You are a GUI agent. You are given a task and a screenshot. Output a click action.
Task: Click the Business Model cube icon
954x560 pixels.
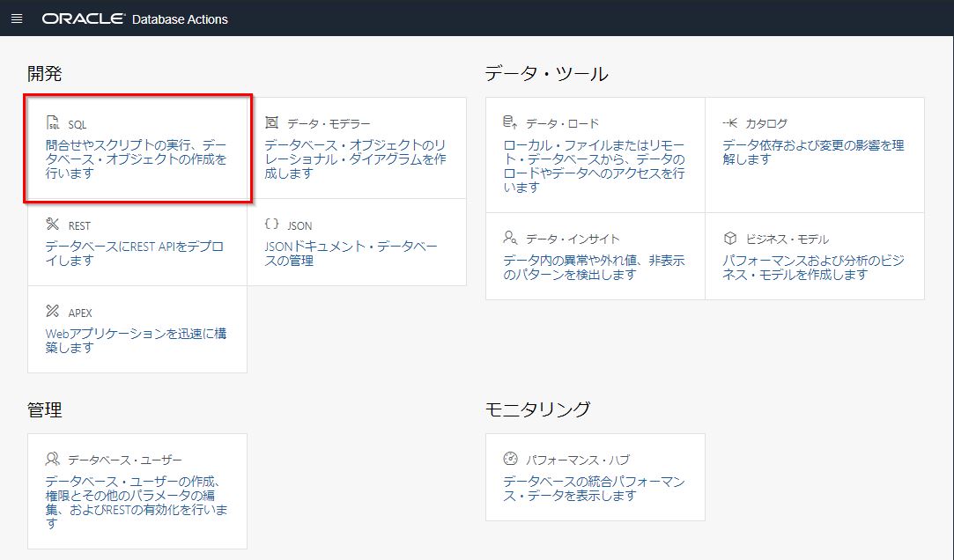pos(730,239)
